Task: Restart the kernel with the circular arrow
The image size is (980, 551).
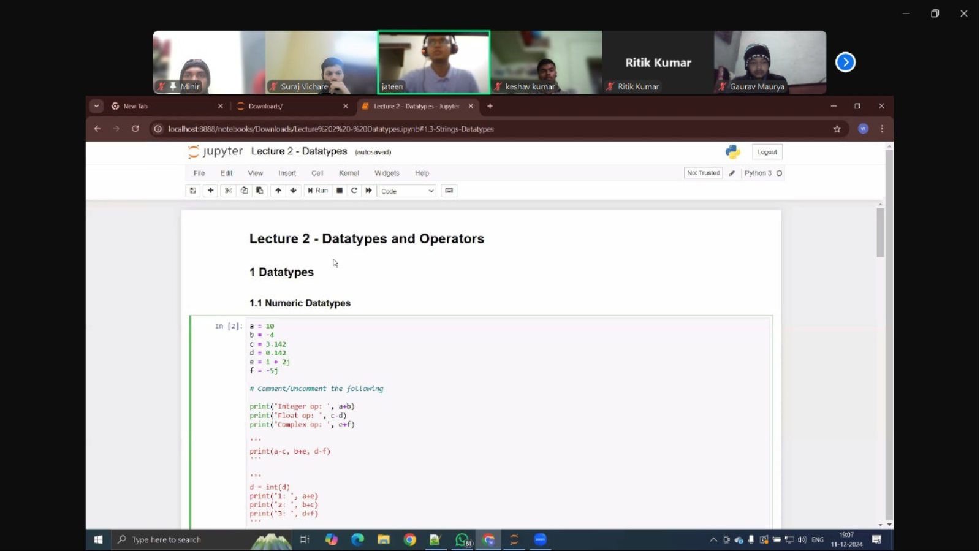Action: (x=354, y=191)
